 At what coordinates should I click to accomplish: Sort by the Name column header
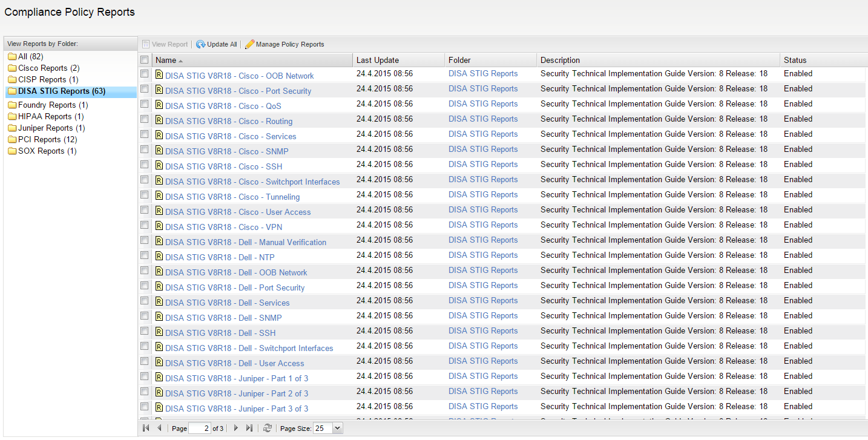[252, 60]
